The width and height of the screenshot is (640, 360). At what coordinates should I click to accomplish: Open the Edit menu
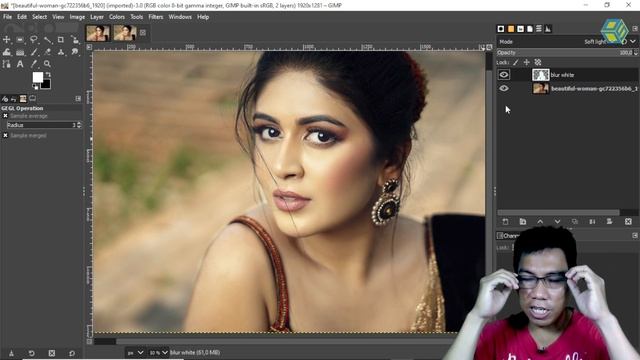22,17
